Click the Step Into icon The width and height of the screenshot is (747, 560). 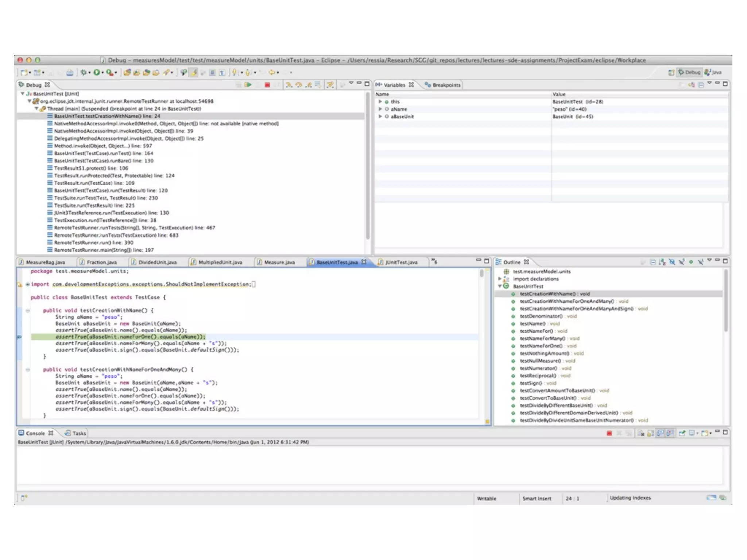point(289,85)
